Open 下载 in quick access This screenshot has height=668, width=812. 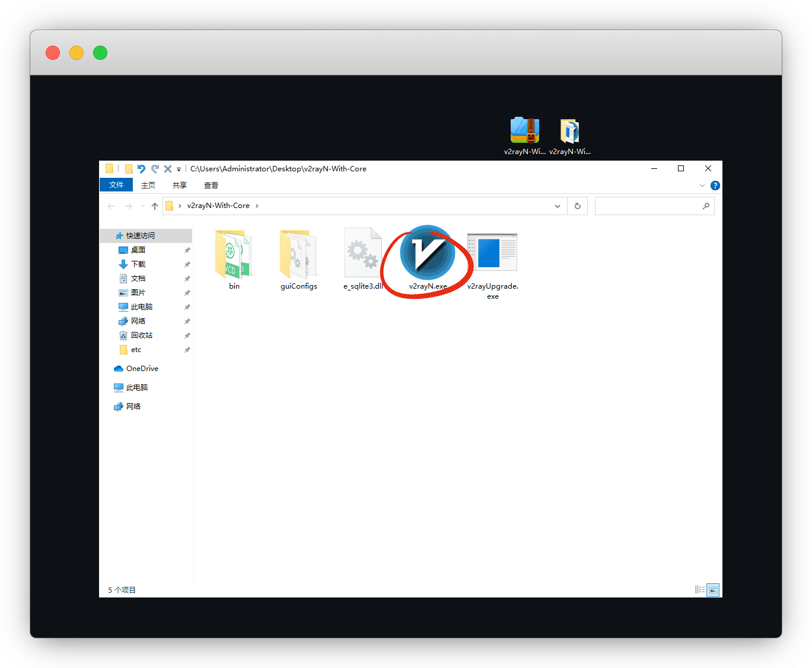click(x=138, y=264)
